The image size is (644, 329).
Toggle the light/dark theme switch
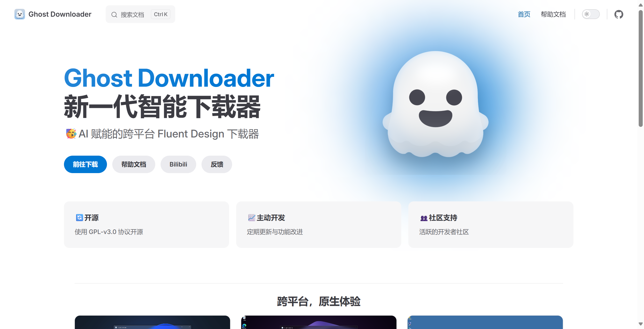coord(591,14)
